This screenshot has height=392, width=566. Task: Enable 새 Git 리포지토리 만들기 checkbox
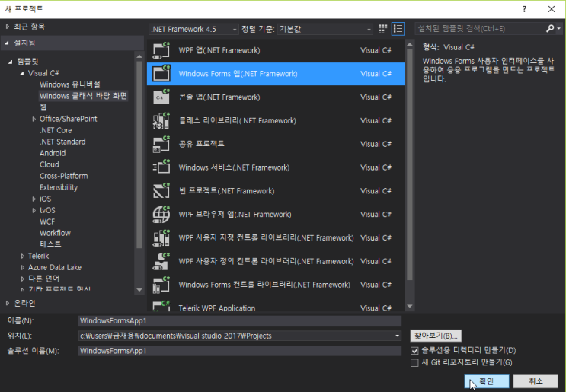point(414,362)
